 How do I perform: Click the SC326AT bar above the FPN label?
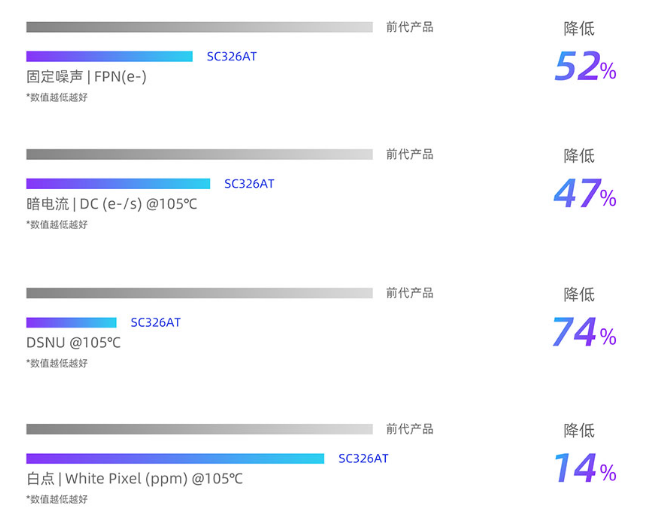pos(109,57)
